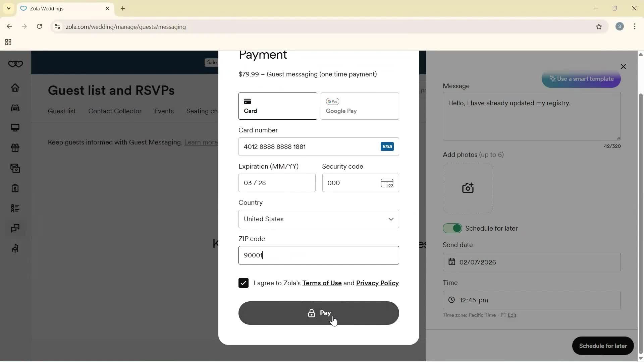This screenshot has width=644, height=362.
Task: Open the Privacy Policy link
Action: click(377, 283)
